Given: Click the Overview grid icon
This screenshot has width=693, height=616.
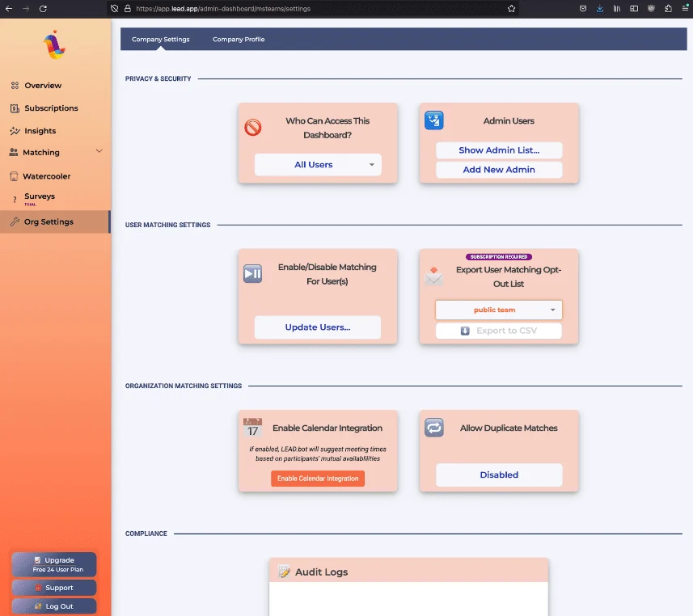Looking at the screenshot, I should point(15,85).
